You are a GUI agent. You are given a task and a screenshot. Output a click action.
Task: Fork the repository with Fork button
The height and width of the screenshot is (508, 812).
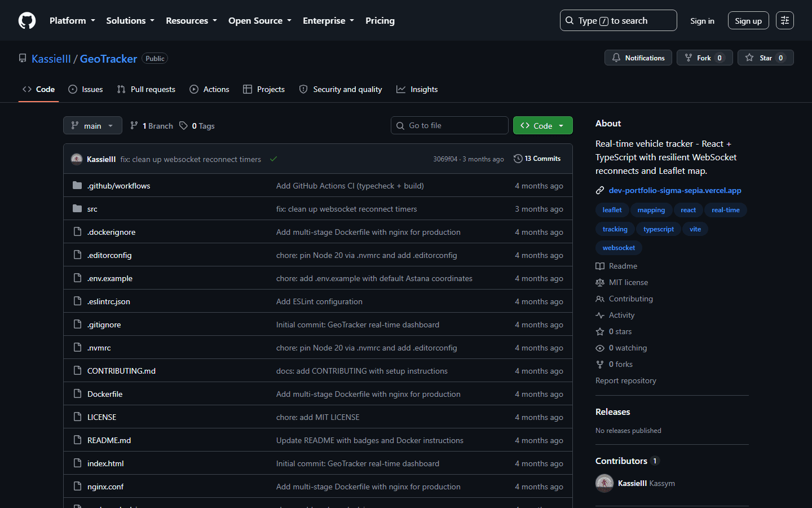tap(704, 58)
